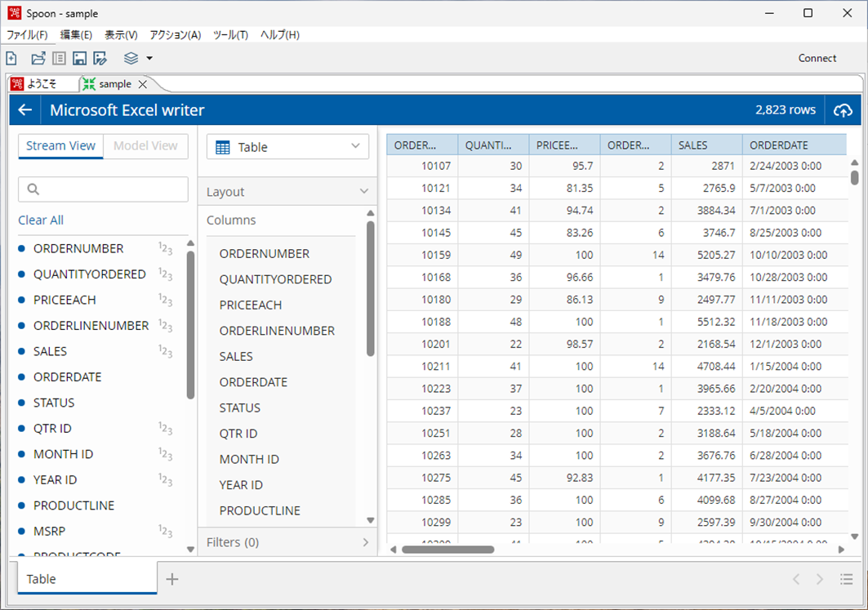Select STATUS in the field list
This screenshot has height=610, width=868.
pos(54,403)
